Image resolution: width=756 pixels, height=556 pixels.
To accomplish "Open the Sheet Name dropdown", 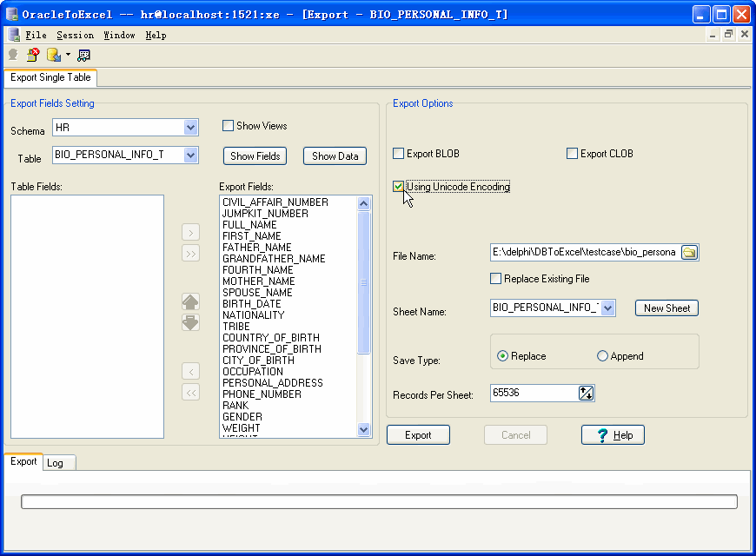I will (607, 308).
